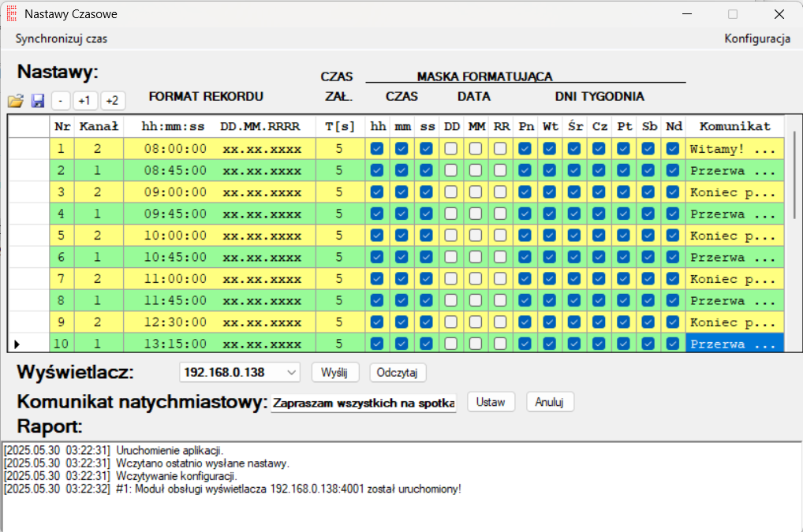Open the Konfiguracja menu
Image resolution: width=803 pixels, height=532 pixels.
coord(757,39)
